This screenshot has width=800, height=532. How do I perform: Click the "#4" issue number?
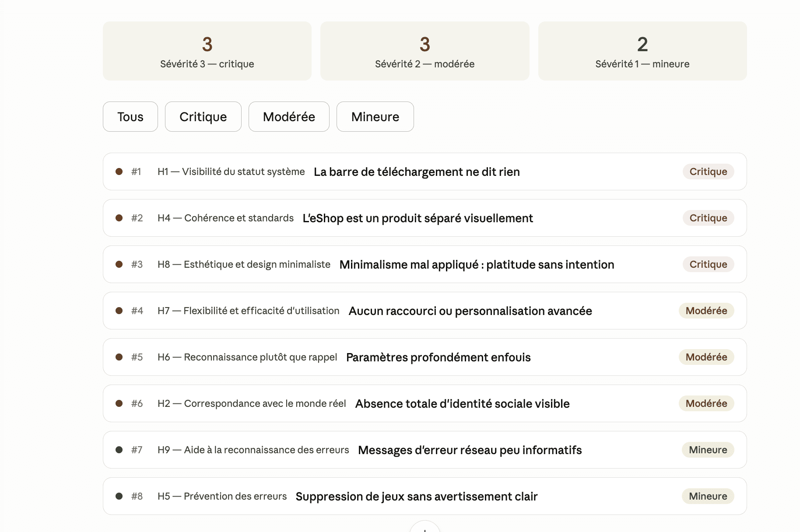(137, 311)
